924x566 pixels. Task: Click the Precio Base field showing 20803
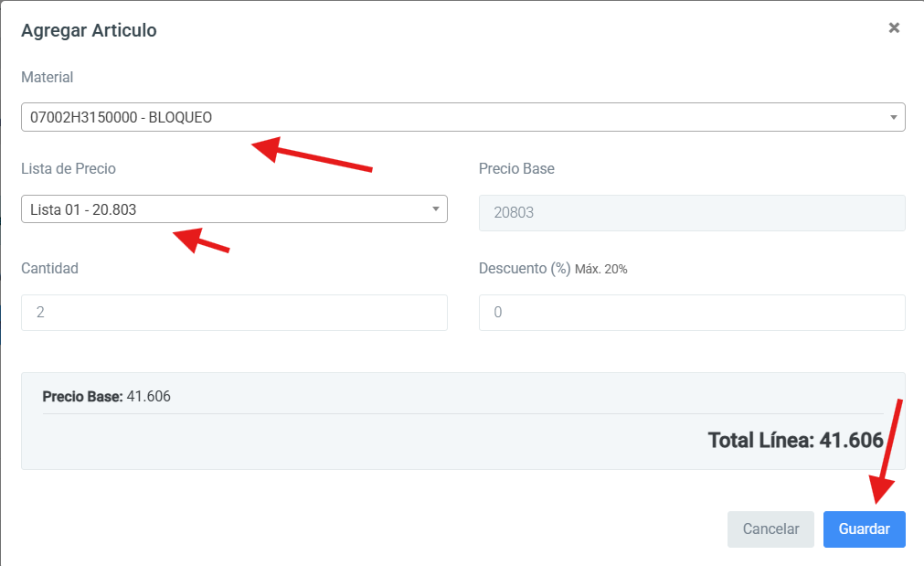click(692, 212)
